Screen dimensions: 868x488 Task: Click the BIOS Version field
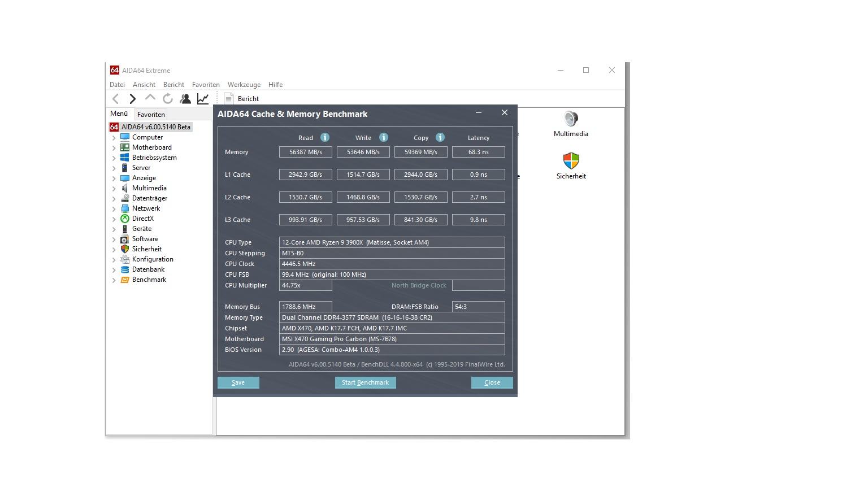[392, 350]
